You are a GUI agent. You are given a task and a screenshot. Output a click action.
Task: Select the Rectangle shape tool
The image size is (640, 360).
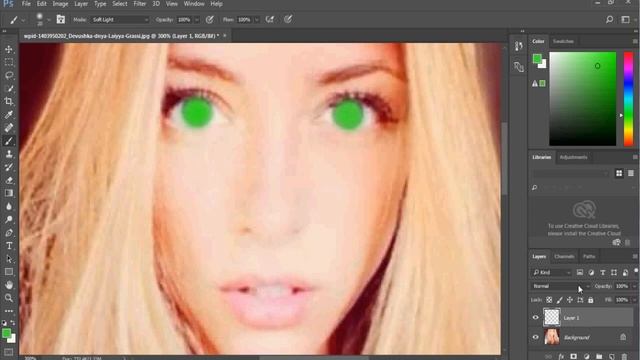pos(9,272)
